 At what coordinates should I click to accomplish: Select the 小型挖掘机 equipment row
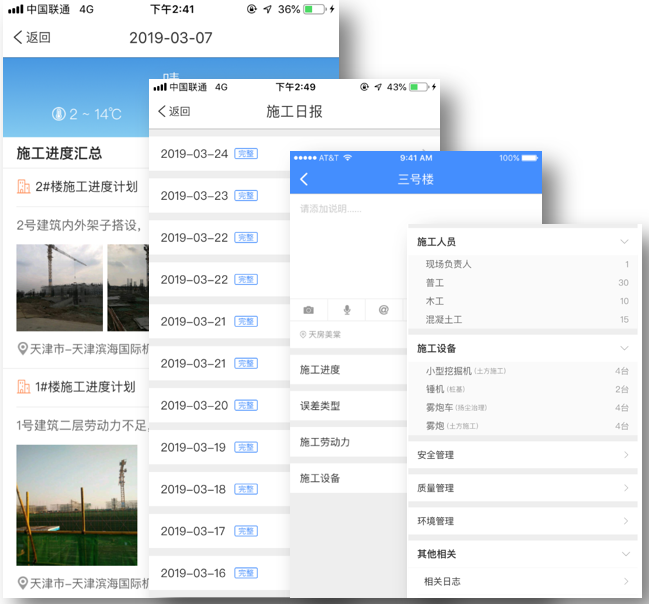523,371
